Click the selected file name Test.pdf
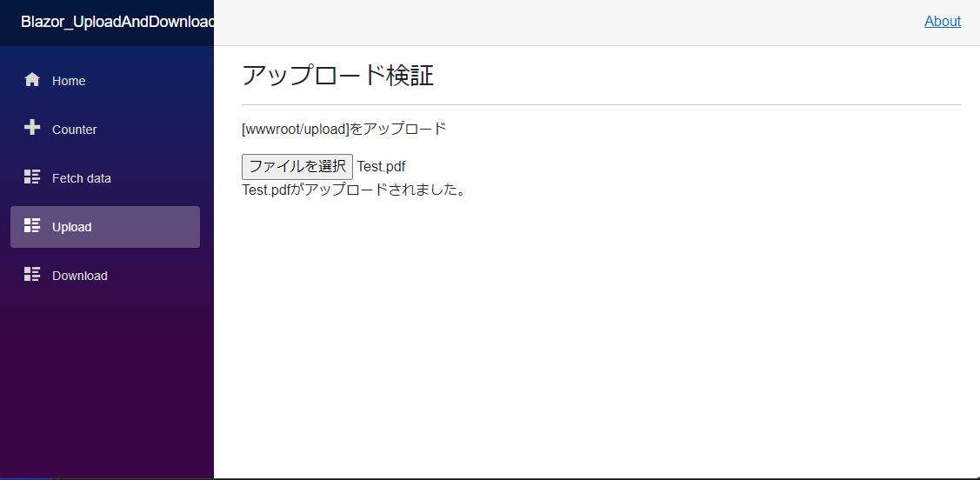 tap(381, 167)
